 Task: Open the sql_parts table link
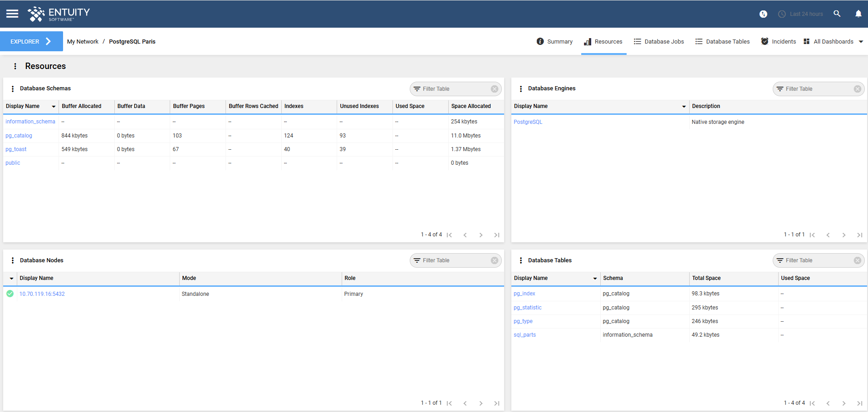[x=525, y=335]
